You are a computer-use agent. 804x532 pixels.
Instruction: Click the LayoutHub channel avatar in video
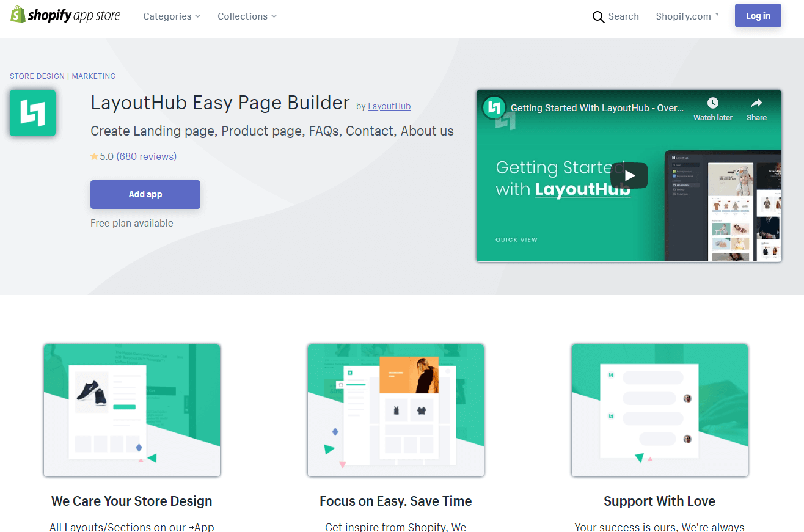coord(494,108)
